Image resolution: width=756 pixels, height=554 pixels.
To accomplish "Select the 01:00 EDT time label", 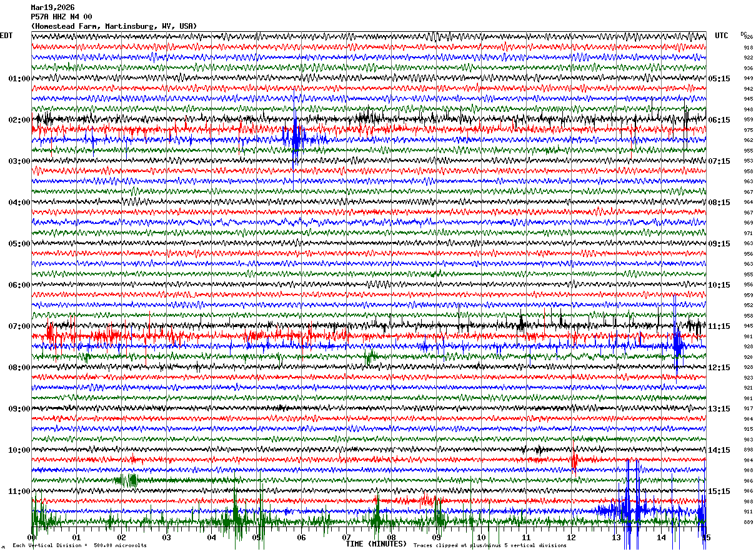I will click(x=19, y=79).
